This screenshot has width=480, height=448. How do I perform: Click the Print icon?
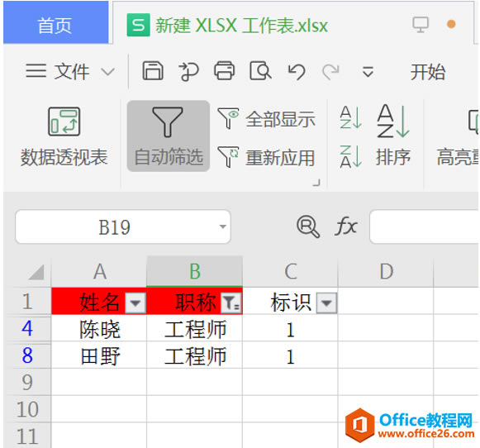tap(225, 71)
